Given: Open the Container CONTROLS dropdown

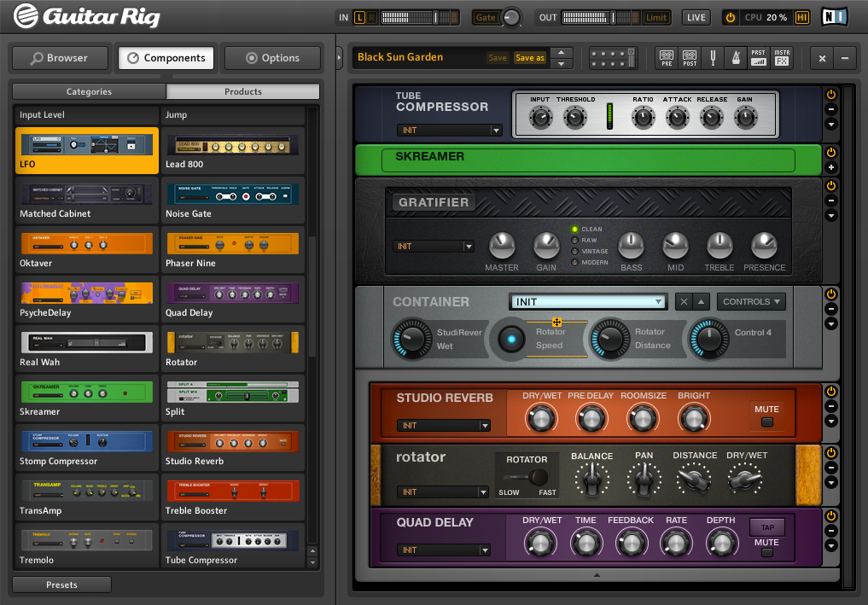Looking at the screenshot, I should point(751,302).
